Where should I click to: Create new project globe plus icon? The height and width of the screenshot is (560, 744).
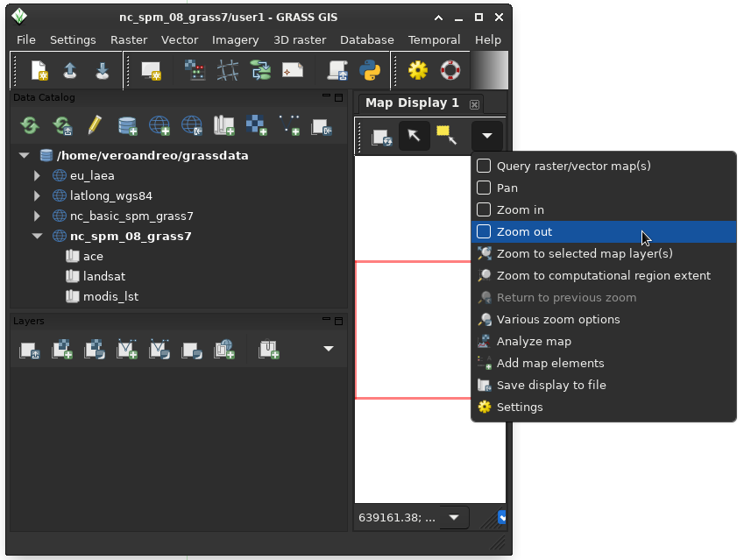(159, 126)
